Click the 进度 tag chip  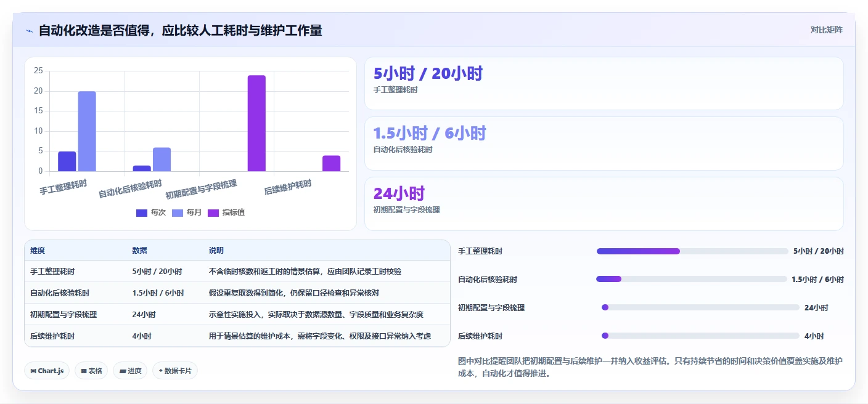pos(130,371)
